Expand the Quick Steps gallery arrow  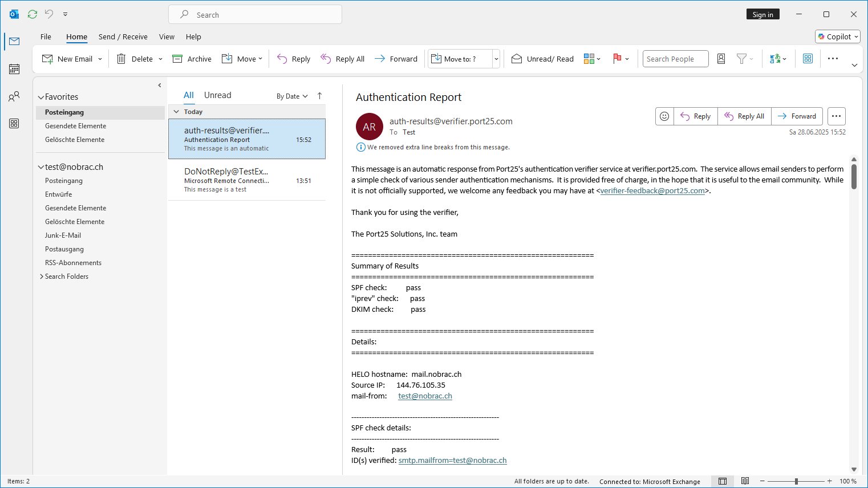click(x=496, y=59)
